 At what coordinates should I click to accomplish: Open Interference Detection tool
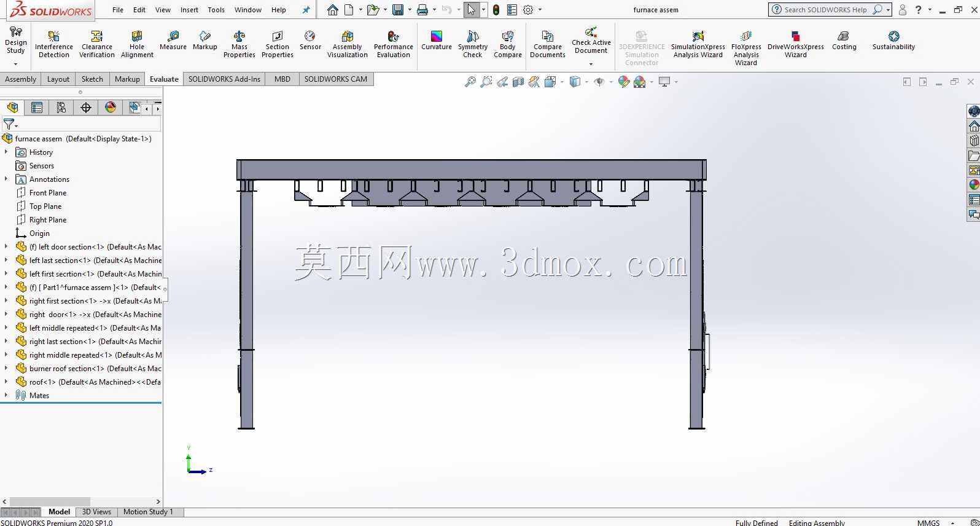click(54, 44)
